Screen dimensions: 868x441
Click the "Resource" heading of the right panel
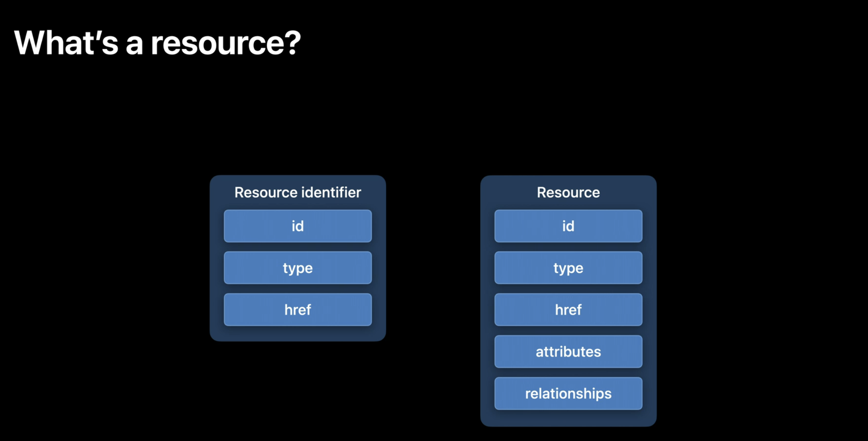click(x=568, y=193)
